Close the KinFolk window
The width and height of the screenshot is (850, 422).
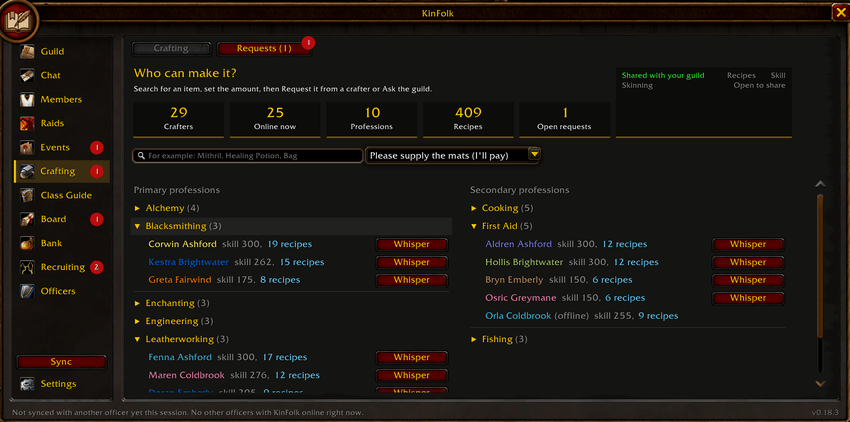[x=840, y=12]
